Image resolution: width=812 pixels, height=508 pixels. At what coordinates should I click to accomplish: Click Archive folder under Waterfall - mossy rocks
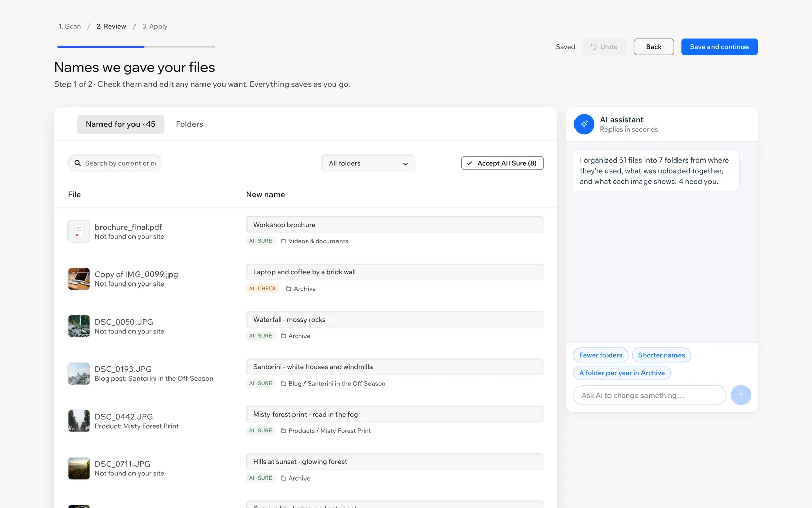pyautogui.click(x=295, y=336)
